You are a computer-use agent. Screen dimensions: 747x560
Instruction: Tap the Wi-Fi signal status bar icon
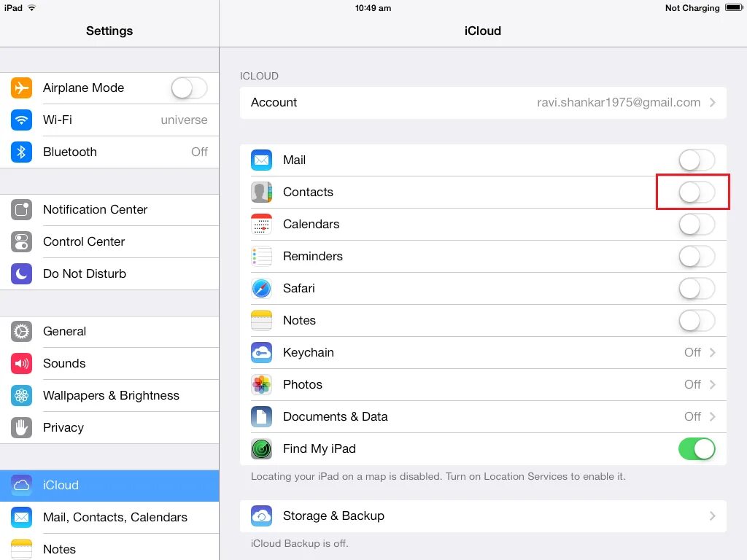click(x=32, y=7)
